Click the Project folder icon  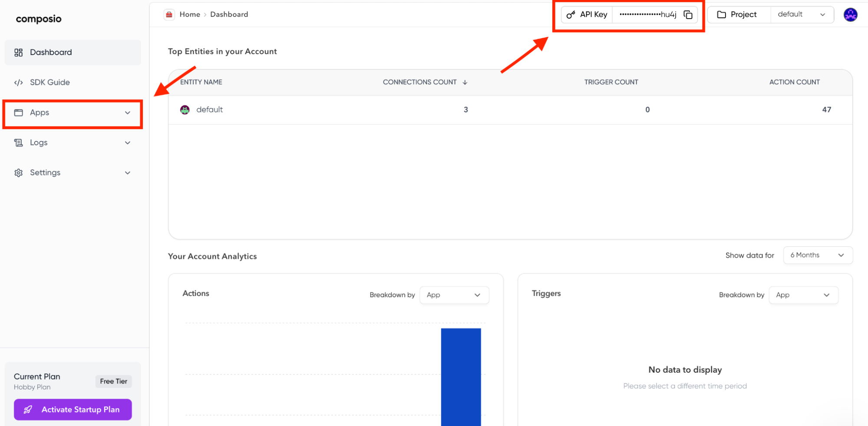click(x=721, y=14)
